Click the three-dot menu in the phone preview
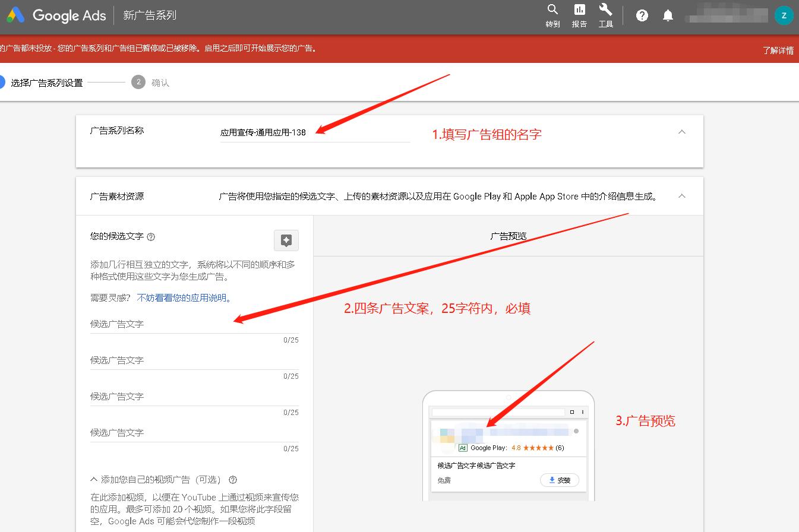The width and height of the screenshot is (799, 532). click(583, 411)
